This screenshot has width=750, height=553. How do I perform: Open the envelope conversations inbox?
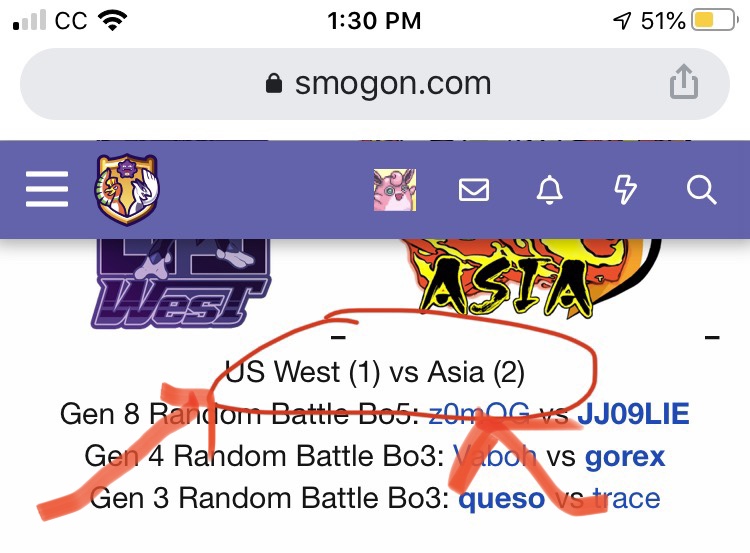[474, 190]
